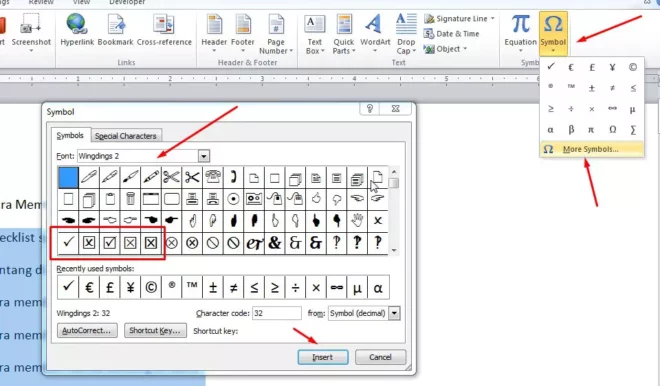
Task: Open the Footer dropdown
Action: click(242, 34)
